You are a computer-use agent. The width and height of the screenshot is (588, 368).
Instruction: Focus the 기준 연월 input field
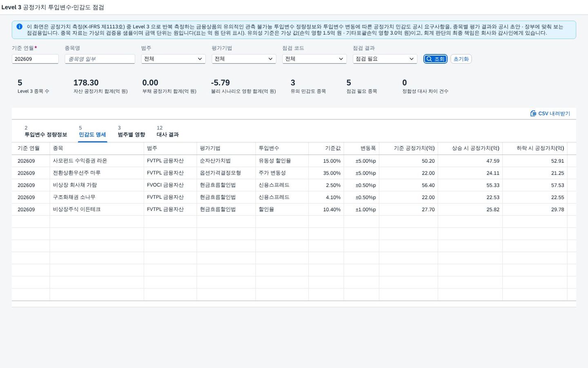35,59
